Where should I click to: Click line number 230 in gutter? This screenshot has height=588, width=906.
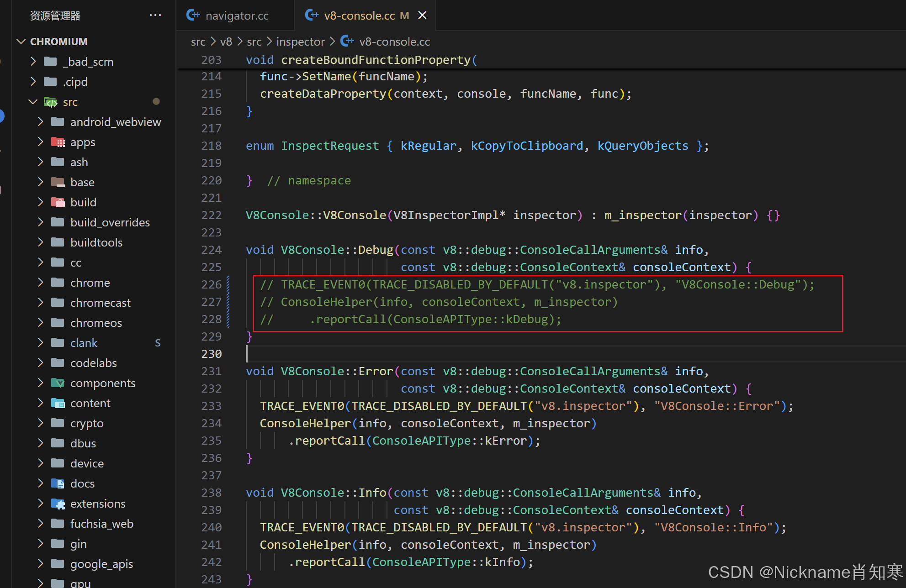(x=211, y=354)
